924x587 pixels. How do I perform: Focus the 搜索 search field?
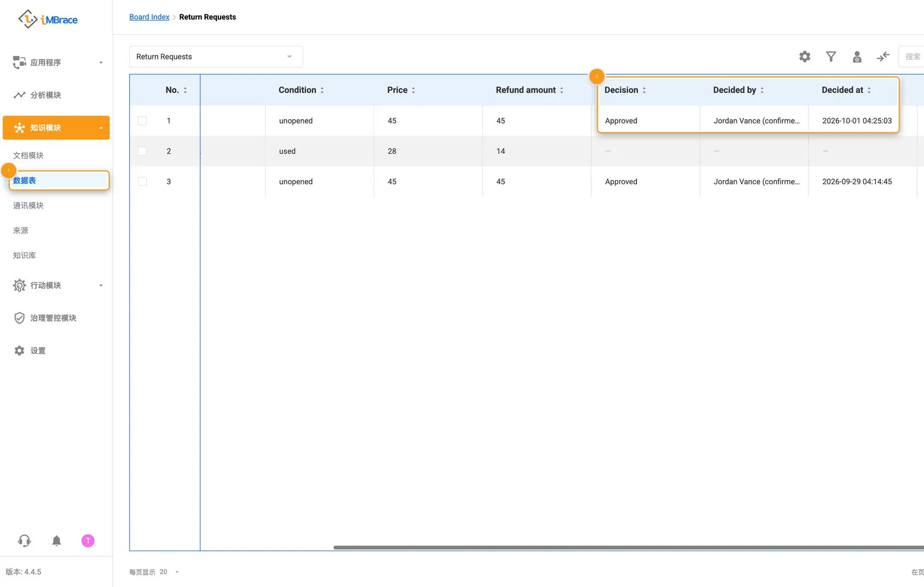click(912, 57)
